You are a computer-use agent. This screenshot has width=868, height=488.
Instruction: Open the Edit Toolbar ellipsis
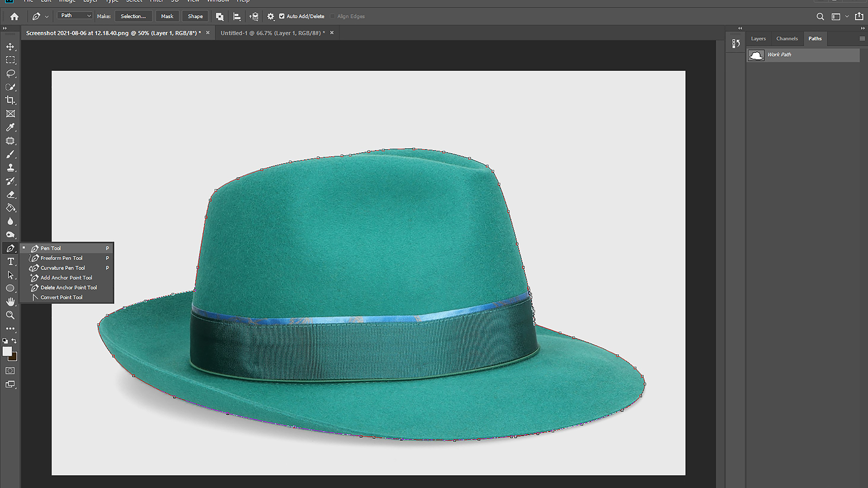tap(10, 329)
